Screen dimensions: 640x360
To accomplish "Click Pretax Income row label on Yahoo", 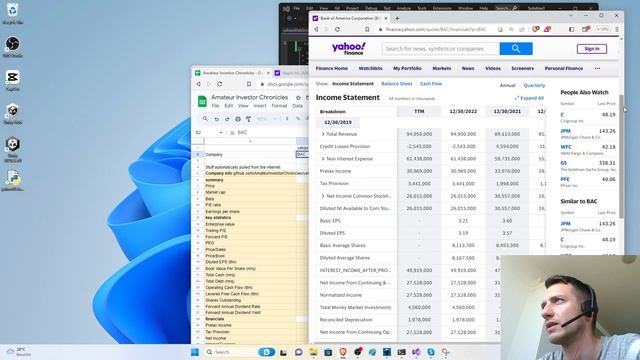I will [335, 171].
